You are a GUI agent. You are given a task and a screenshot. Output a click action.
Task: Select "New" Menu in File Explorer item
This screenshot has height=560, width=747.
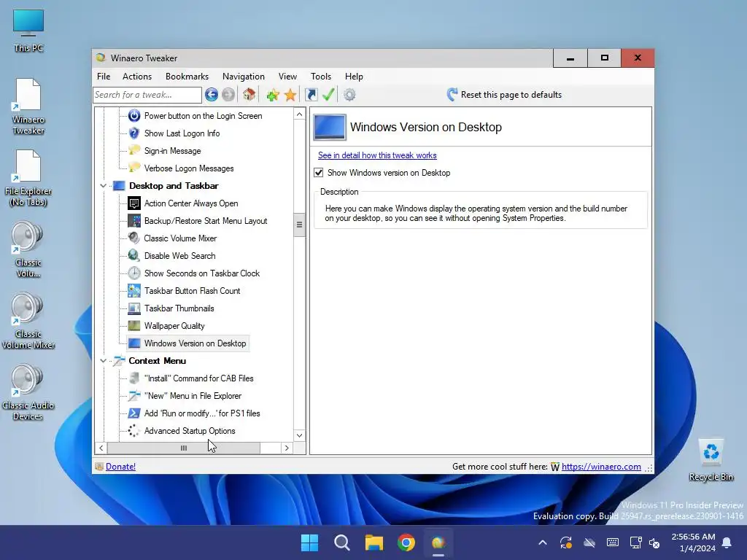193,396
